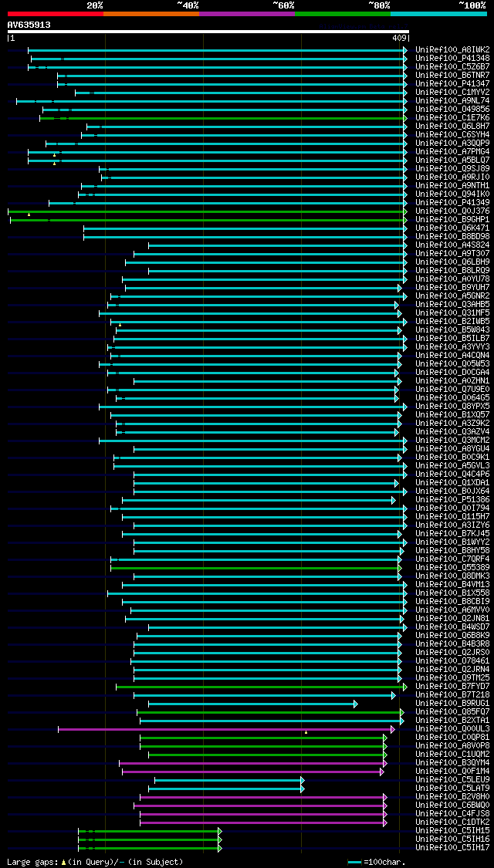
Task: Click the red 20% legend segment
Action: pyautogui.click(x=56, y=13)
